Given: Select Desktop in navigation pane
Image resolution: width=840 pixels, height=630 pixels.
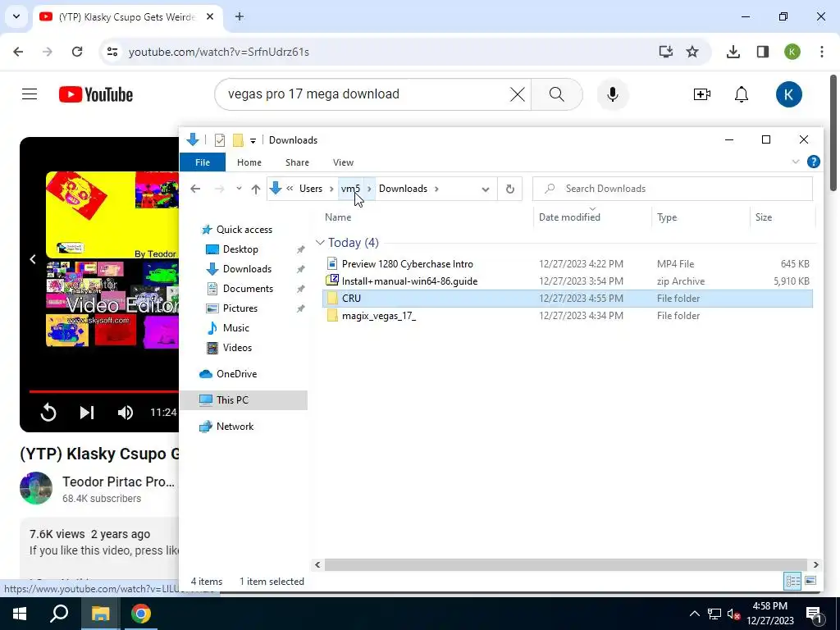Looking at the screenshot, I should 240,249.
